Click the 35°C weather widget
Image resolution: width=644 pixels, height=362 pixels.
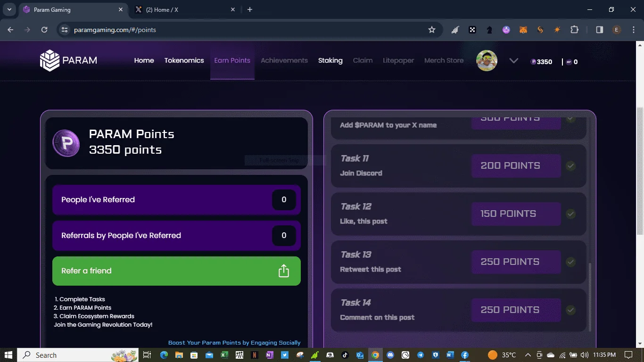[x=502, y=355]
